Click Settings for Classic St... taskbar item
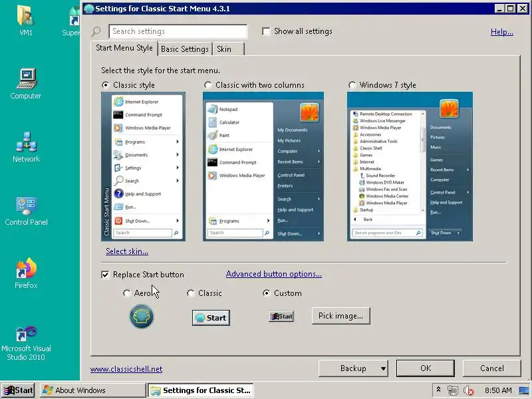532x399 pixels. point(201,390)
